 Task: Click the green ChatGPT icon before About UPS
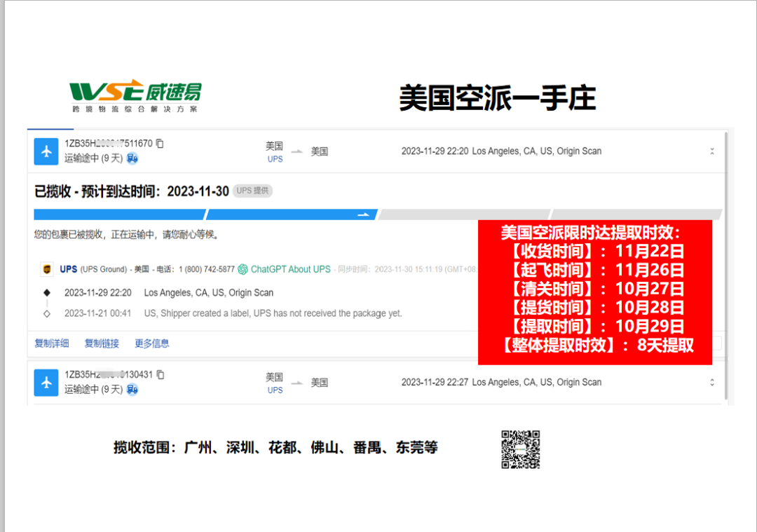242,268
